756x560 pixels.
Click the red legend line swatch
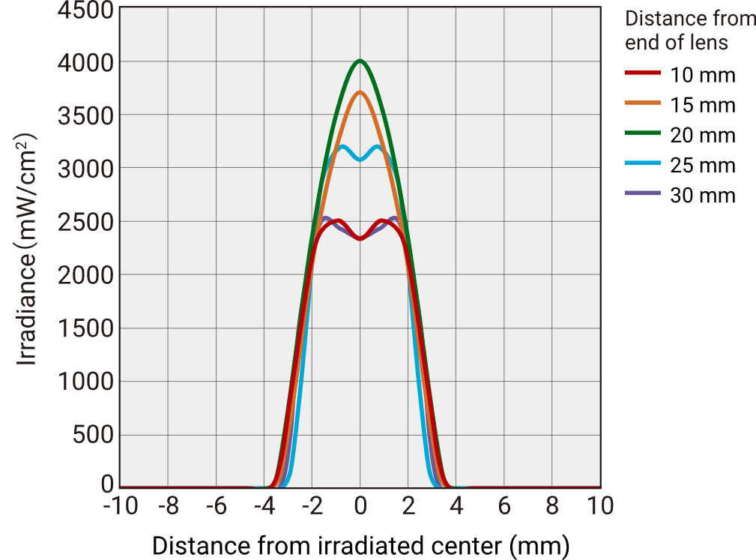click(643, 73)
